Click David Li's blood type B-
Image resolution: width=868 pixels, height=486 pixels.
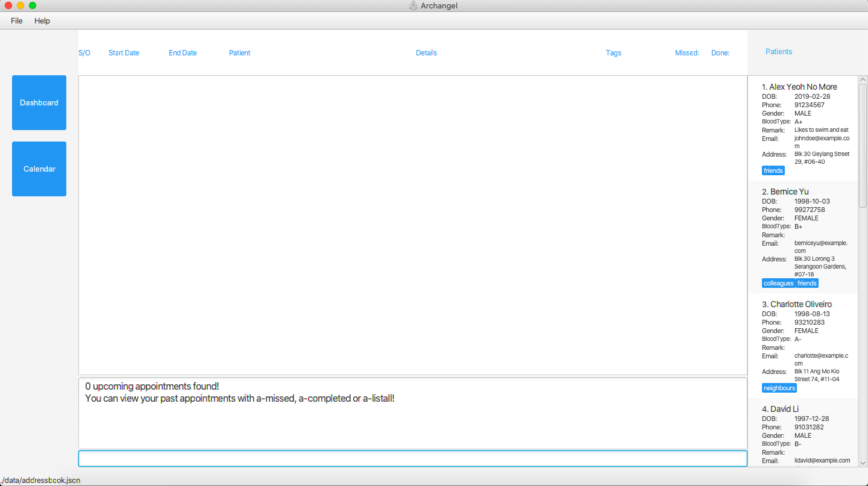pyautogui.click(x=798, y=444)
